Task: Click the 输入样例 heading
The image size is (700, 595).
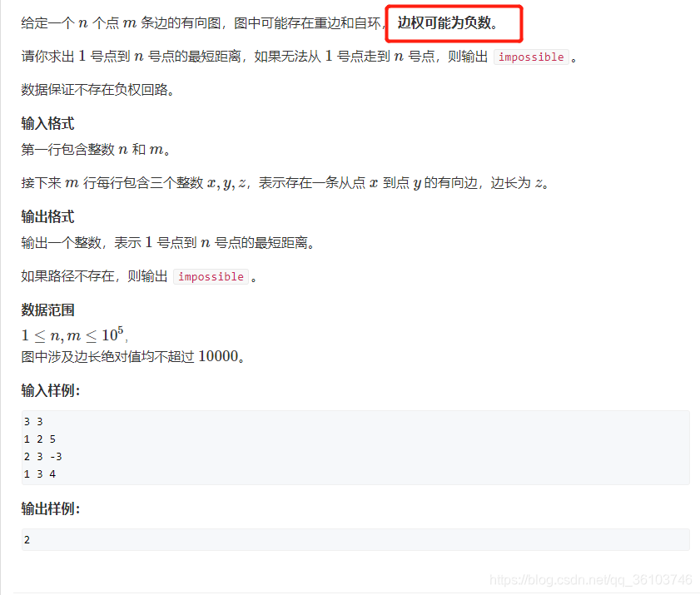Action: point(51,390)
